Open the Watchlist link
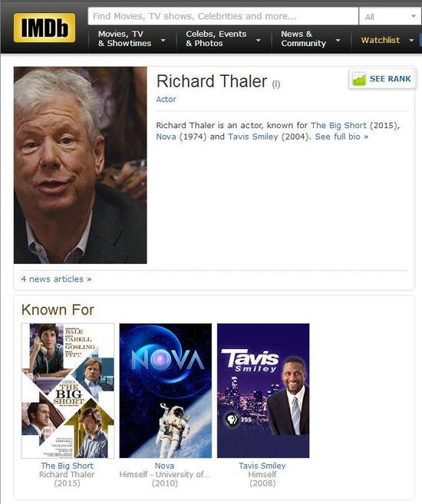 point(381,40)
